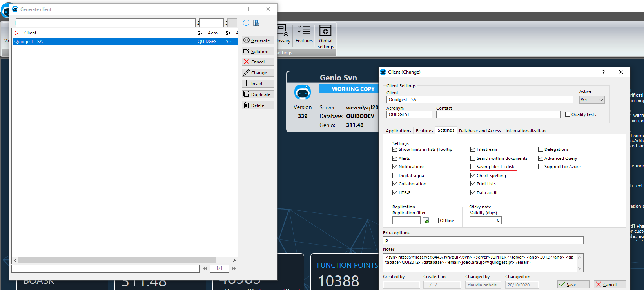Viewport: 644px width, 290px height.
Task: Click the Genio robot logo in Svn card
Action: [303, 92]
